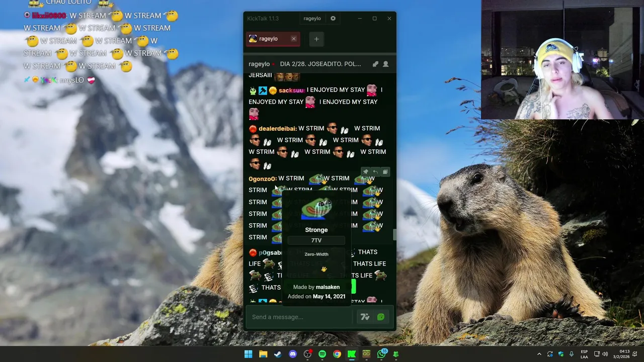Click sacksuu's gold subscriber badge
The width and height of the screenshot is (644, 362).
tap(272, 90)
